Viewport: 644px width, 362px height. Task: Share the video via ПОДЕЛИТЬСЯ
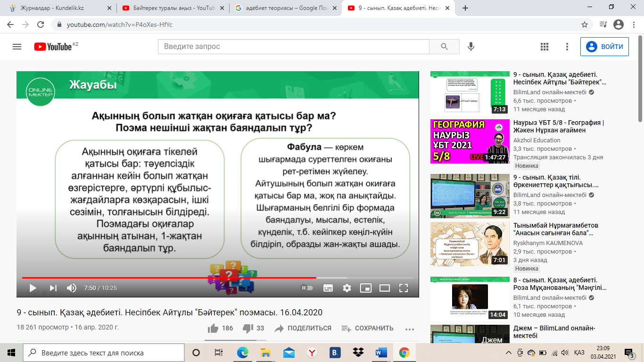coord(303,328)
